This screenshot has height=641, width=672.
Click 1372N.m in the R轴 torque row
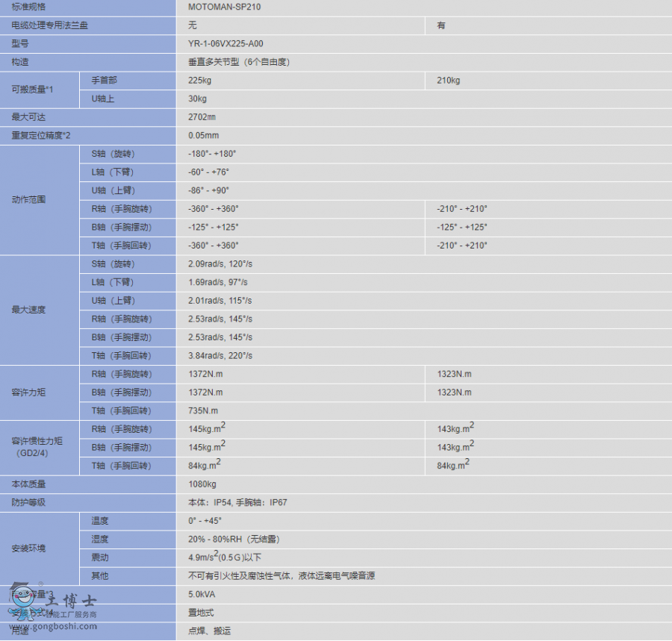pyautogui.click(x=206, y=375)
